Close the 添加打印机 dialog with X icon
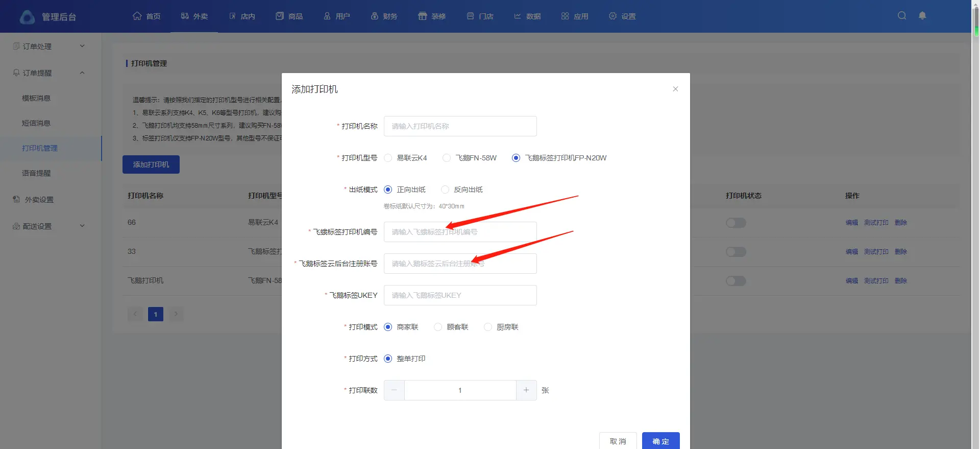This screenshot has height=449, width=980. [x=675, y=89]
